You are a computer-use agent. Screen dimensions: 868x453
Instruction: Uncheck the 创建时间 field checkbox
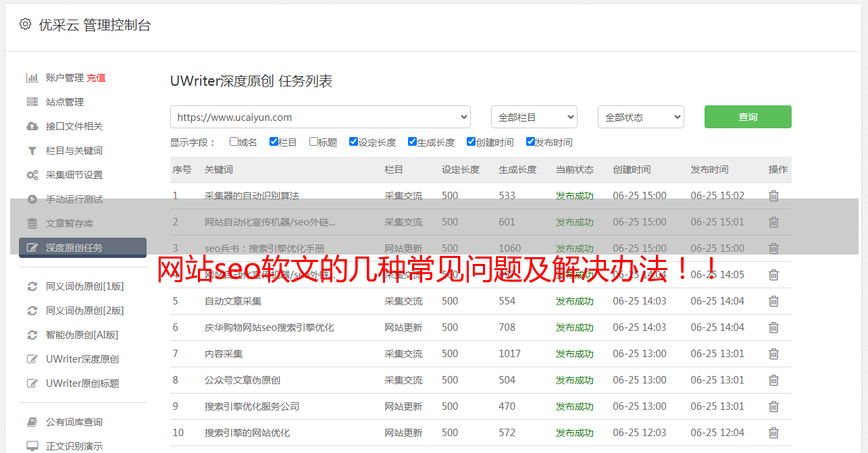pos(471,142)
